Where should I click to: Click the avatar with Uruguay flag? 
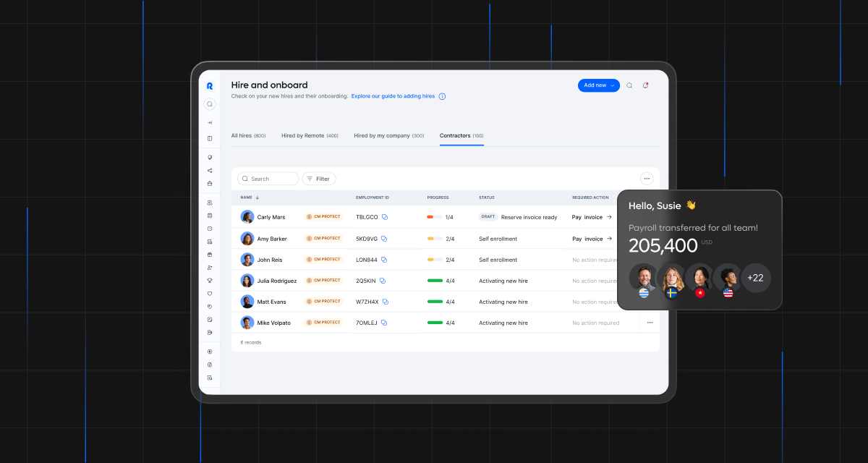tap(643, 279)
